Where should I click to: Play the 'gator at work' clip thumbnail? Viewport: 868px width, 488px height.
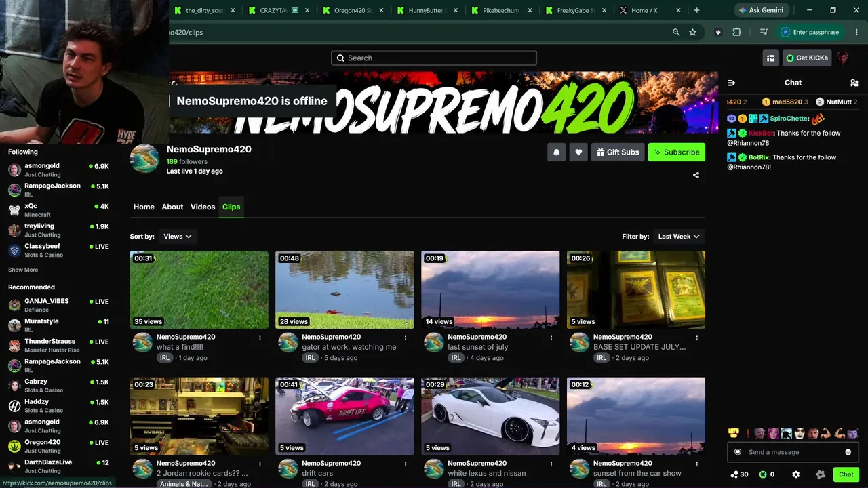click(x=344, y=290)
